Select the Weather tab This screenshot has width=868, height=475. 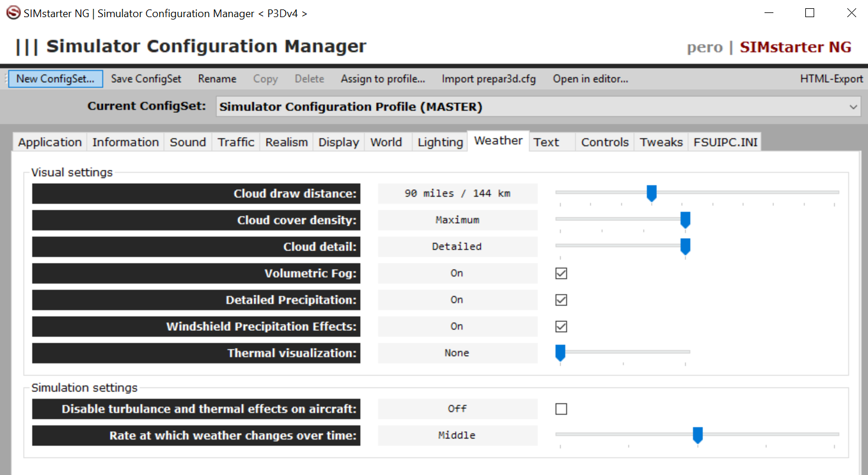498,141
